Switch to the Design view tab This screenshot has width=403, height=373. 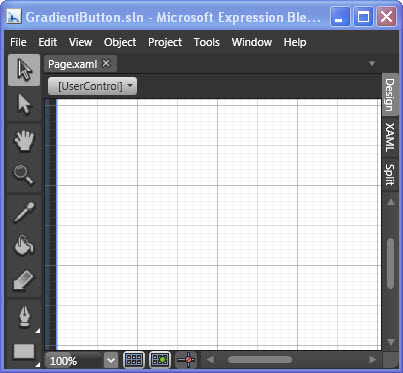[390, 95]
